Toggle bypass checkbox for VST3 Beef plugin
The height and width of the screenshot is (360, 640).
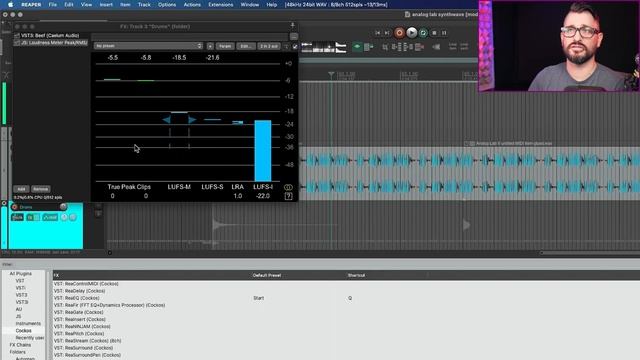(x=17, y=36)
